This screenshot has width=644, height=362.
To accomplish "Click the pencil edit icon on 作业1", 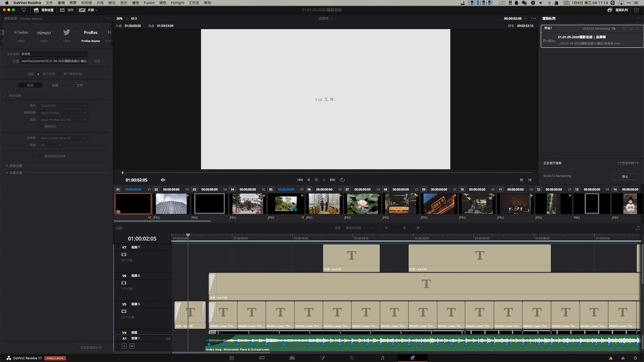I will click(630, 29).
